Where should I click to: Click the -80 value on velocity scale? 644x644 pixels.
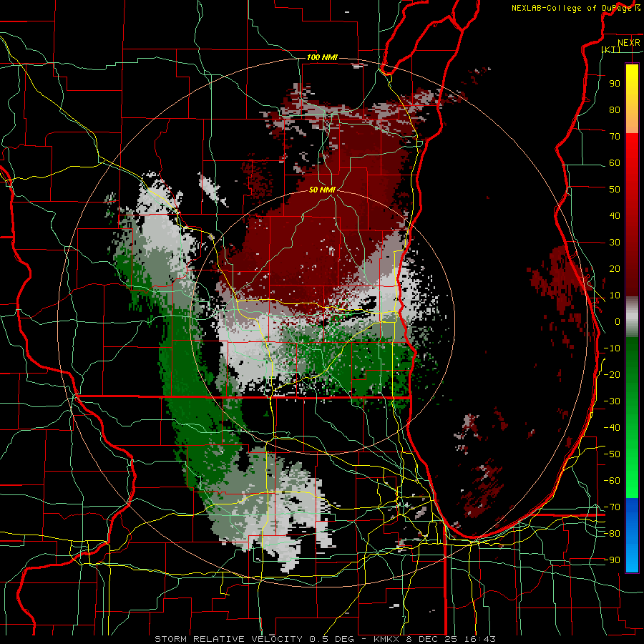coord(612,534)
